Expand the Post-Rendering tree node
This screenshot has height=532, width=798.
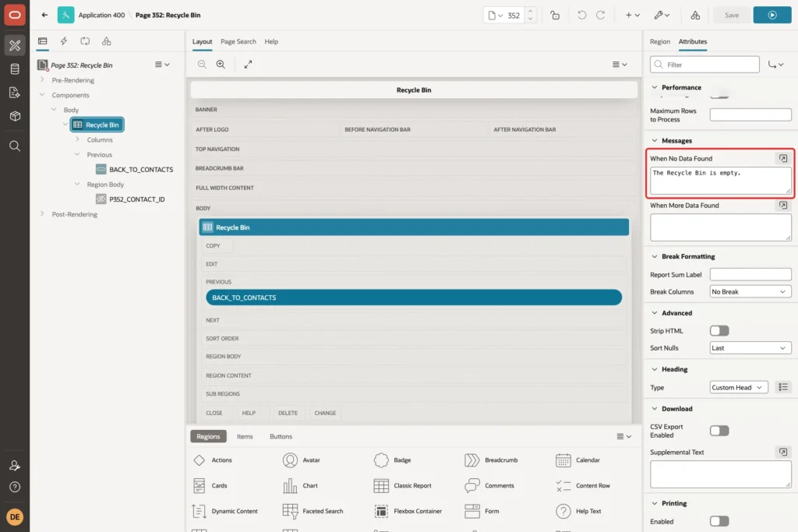click(42, 214)
